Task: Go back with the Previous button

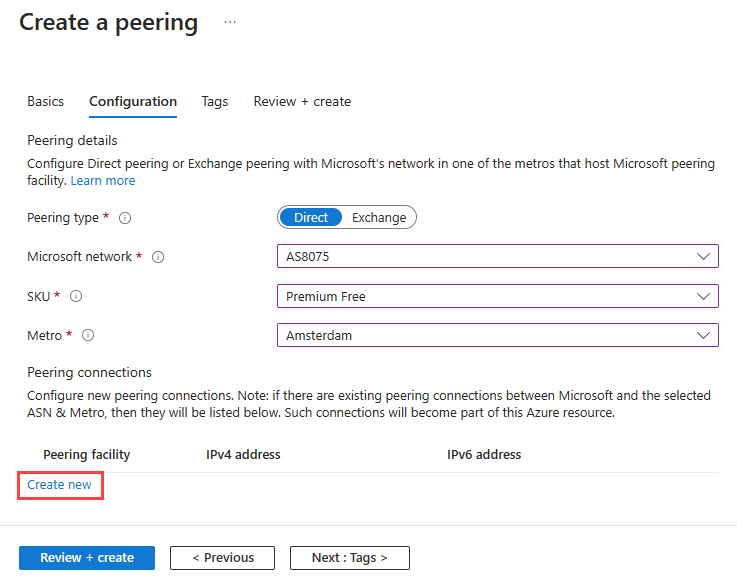Action: 222,558
